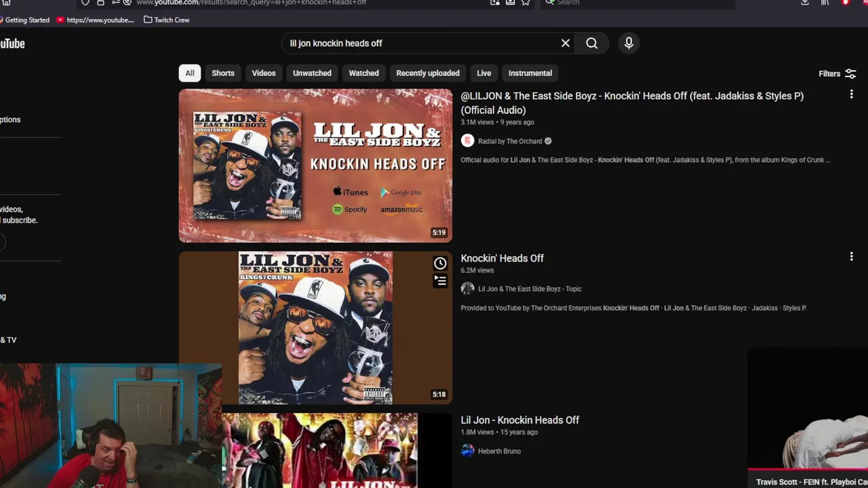Click the miniplayer video in the bottom right corner
This screenshot has height=488, width=868.
pyautogui.click(x=808, y=408)
